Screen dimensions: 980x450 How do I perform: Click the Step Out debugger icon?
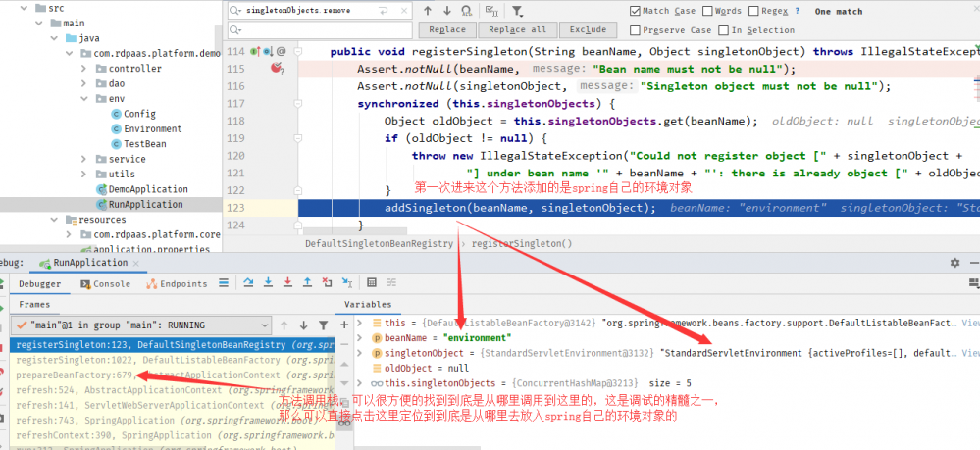tap(307, 283)
